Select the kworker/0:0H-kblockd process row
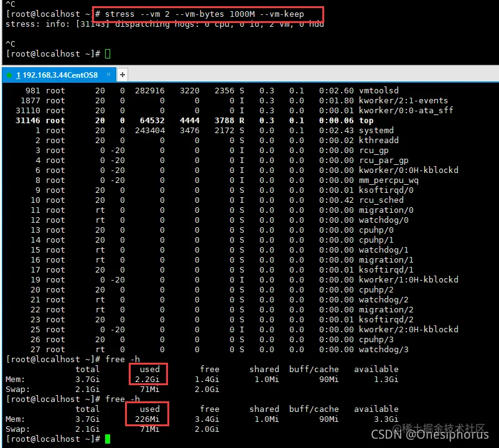Screen dimensions: 499x448 (246, 170)
